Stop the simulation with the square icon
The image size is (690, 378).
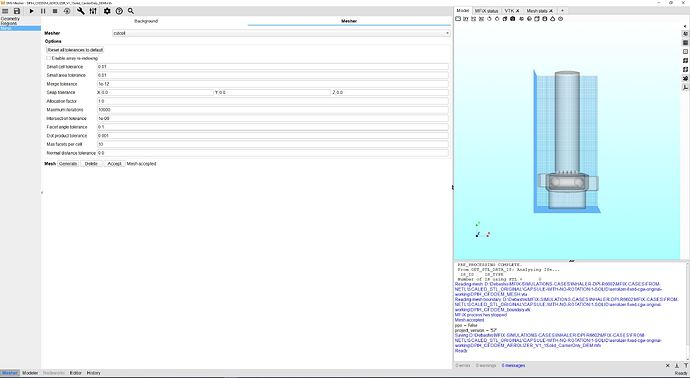click(55, 11)
